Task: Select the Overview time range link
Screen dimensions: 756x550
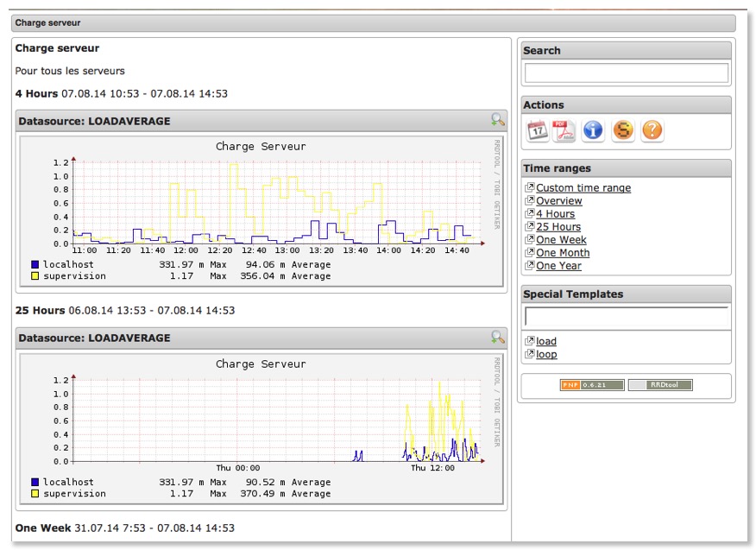Action: tap(559, 201)
